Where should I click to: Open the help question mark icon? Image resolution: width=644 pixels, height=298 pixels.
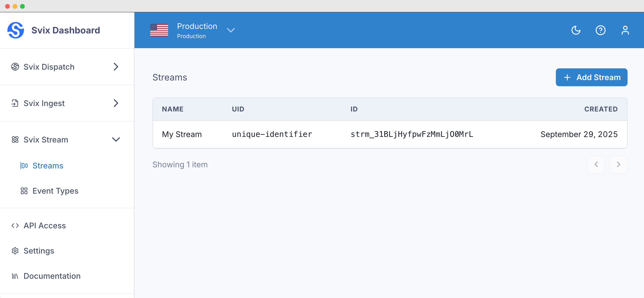tap(600, 30)
